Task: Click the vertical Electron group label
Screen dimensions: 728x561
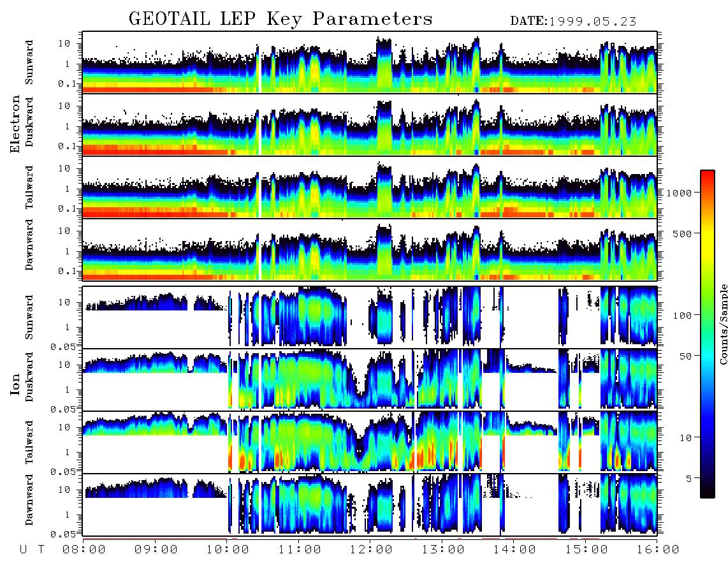Action: (15, 124)
